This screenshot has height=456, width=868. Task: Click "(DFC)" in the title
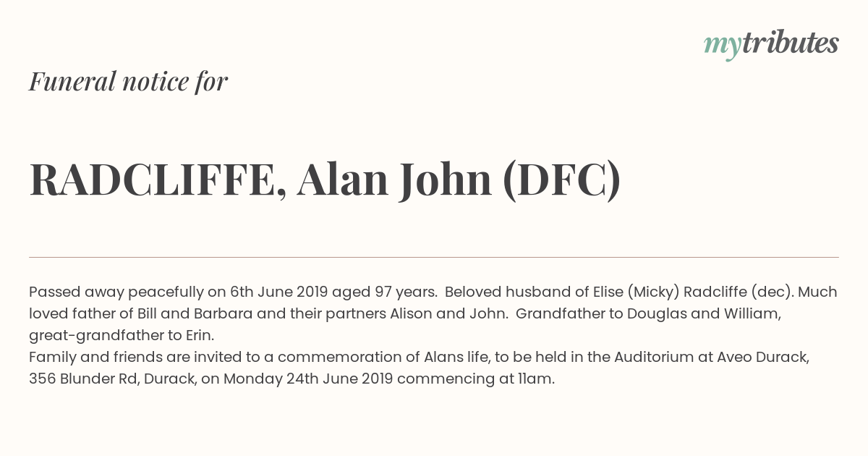(x=561, y=180)
